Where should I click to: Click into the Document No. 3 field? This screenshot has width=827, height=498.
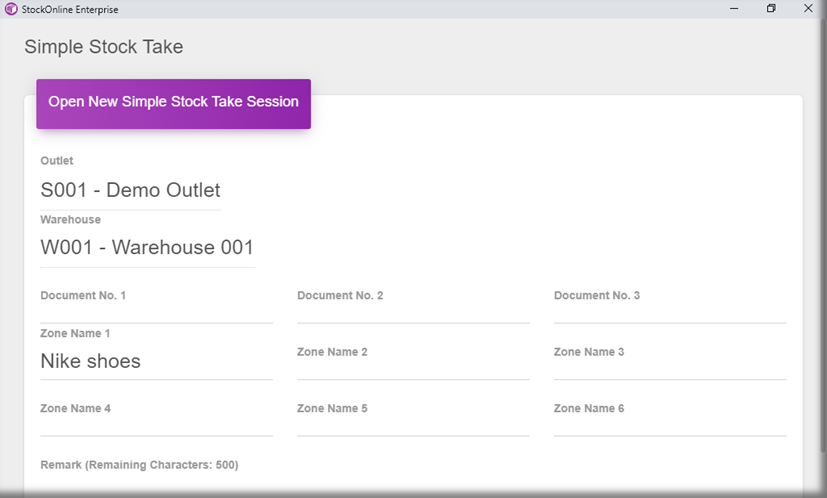pyautogui.click(x=670, y=312)
